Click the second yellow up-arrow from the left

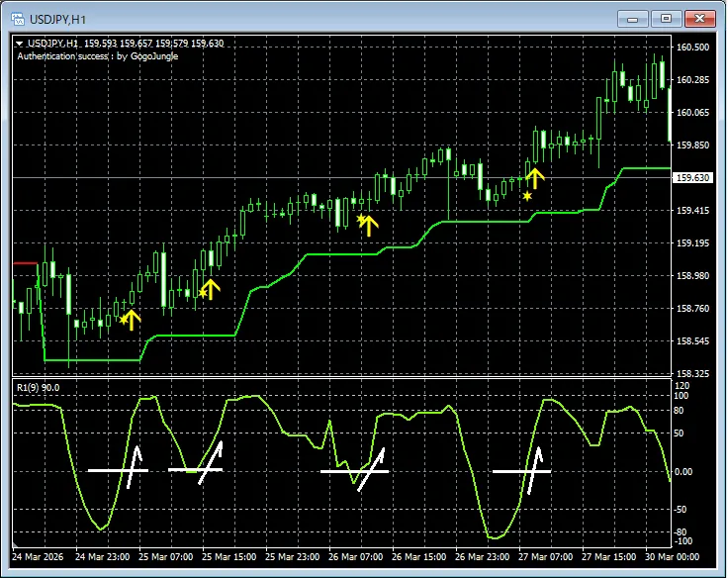[x=211, y=290]
